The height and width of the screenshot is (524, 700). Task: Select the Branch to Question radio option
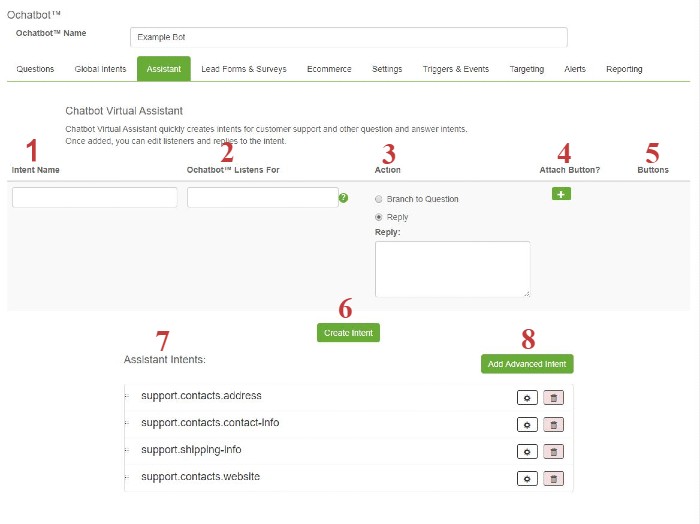coord(379,199)
